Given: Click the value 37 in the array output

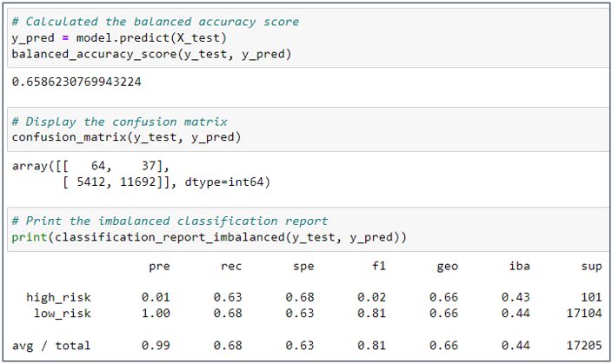Looking at the screenshot, I should pos(149,166).
